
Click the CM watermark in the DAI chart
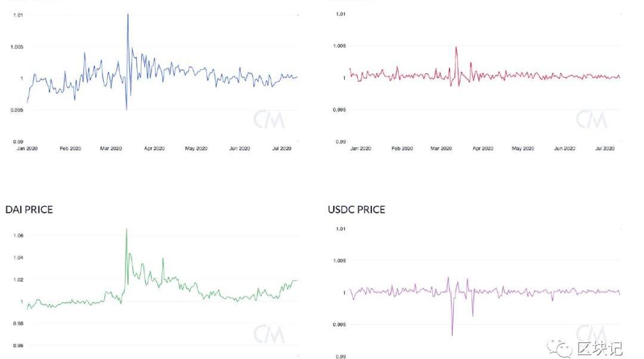tap(269, 334)
